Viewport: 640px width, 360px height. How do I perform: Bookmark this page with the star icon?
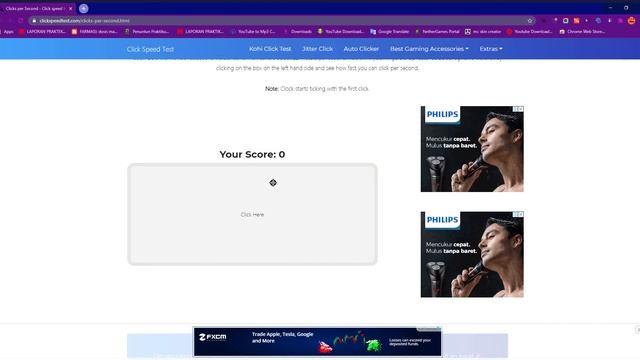tap(530, 20)
